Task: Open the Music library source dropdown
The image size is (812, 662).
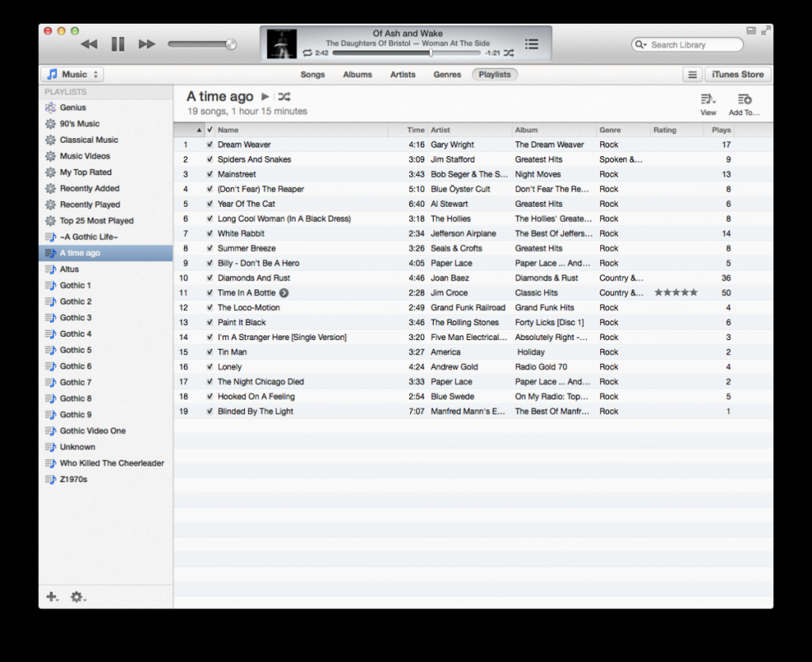Action: [x=72, y=75]
